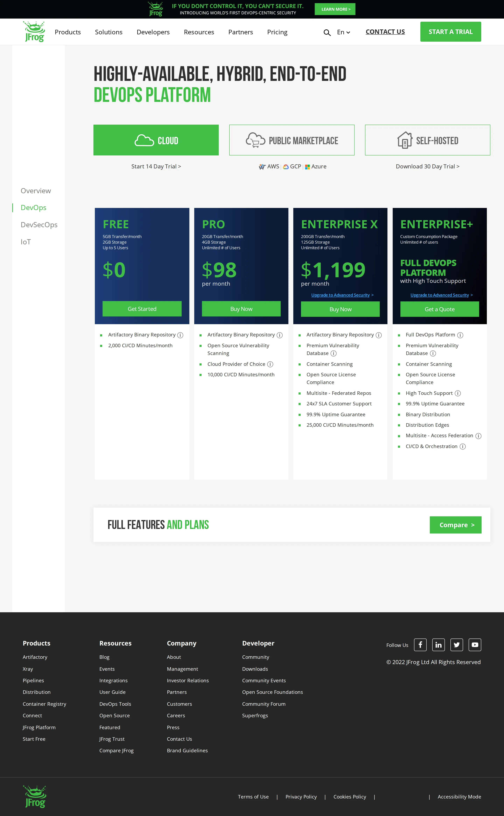
Task: Click Start 14 Day Trial link
Action: tap(156, 166)
